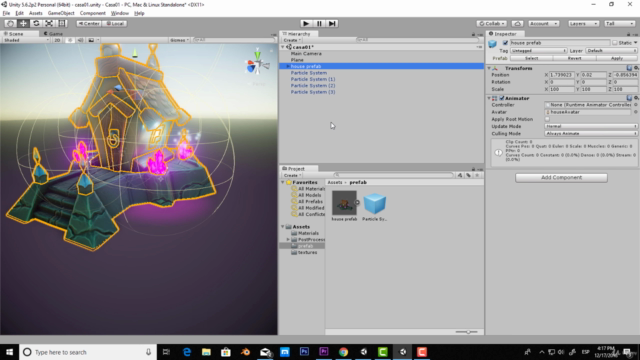Open Hierarchy Create menu
This screenshot has height=360, width=640.
click(292, 40)
